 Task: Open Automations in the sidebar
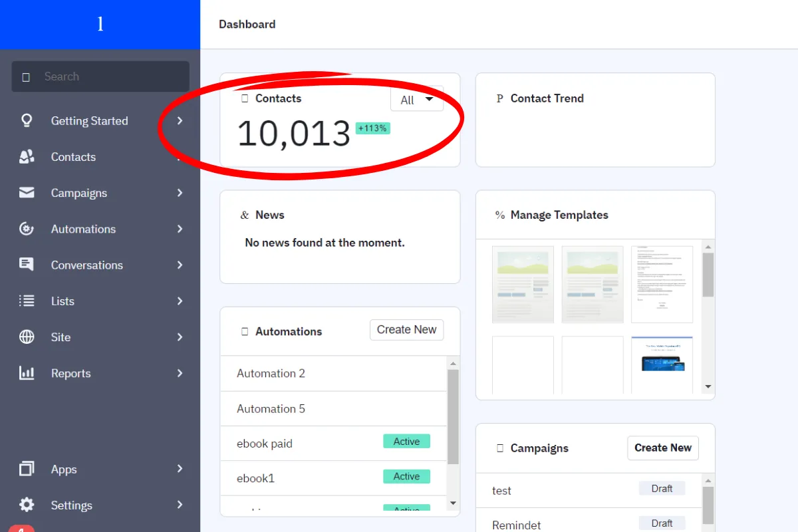83,229
